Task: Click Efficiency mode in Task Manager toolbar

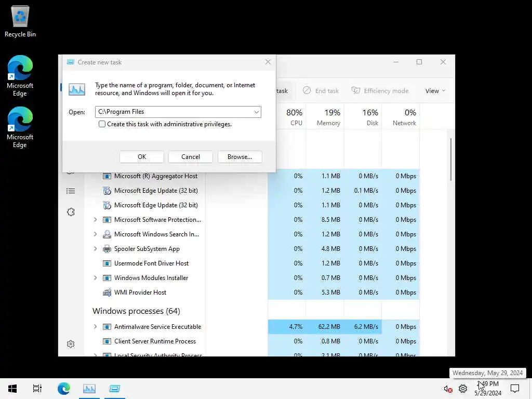Action: coord(380,91)
